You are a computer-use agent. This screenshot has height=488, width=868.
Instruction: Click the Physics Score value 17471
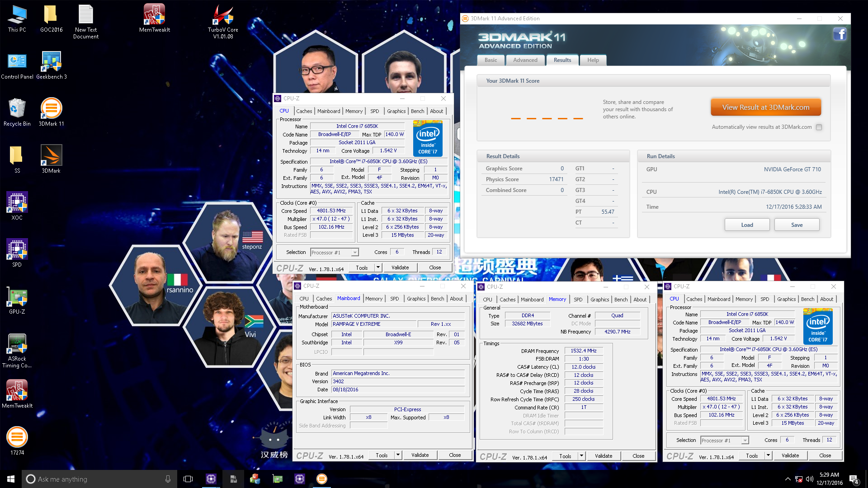557,179
